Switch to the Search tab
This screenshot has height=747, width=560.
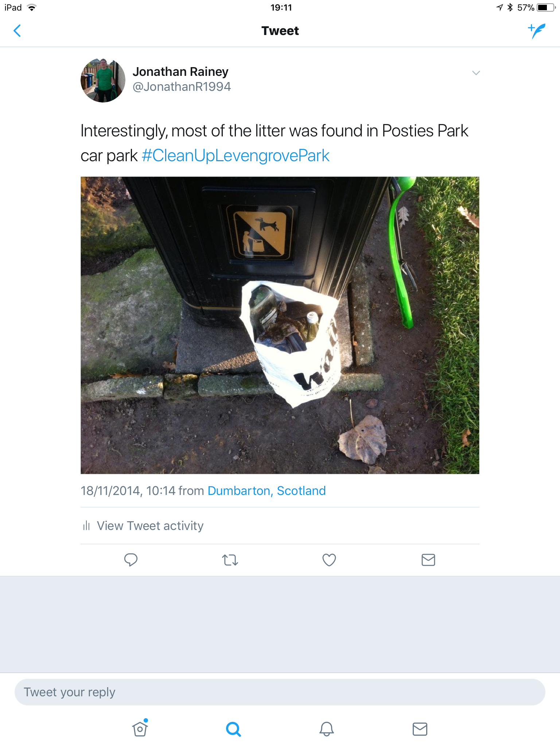[233, 729]
